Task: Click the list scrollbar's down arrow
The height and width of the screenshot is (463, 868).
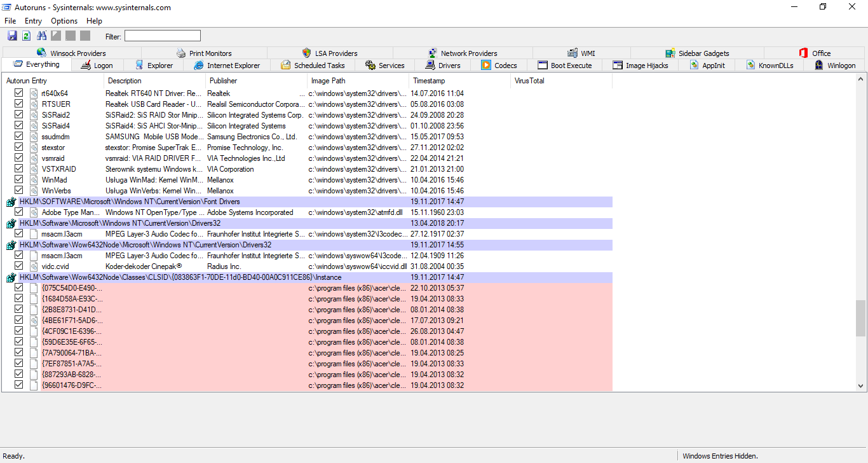Action: 861,385
